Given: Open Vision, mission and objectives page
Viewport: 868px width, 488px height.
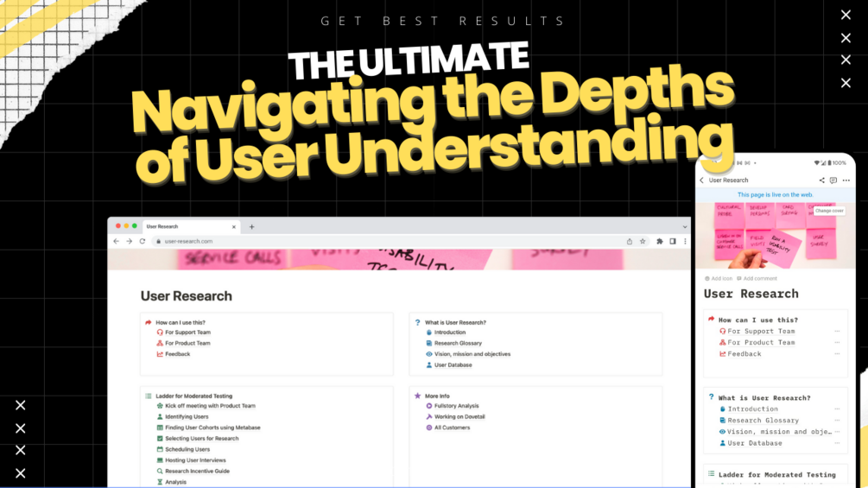Looking at the screenshot, I should click(472, 354).
